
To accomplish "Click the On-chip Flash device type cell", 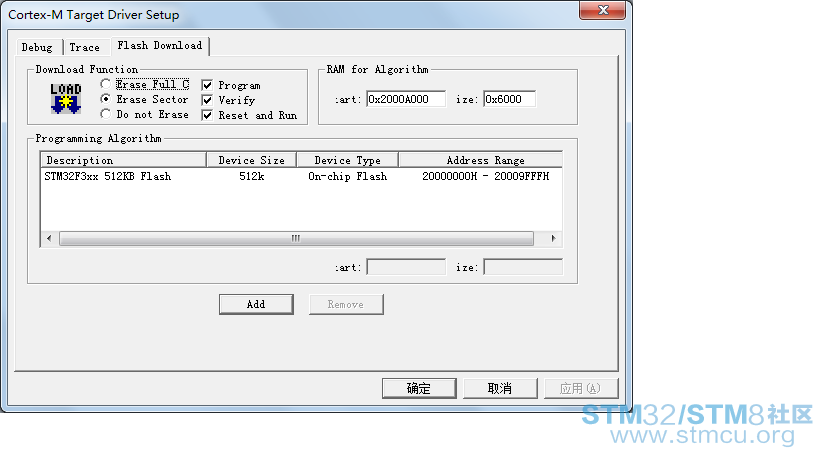I will 347,176.
